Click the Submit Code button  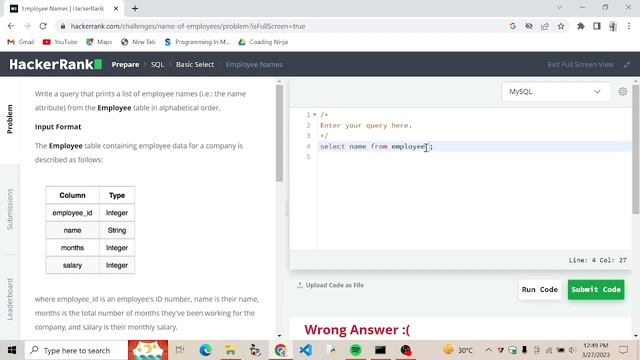[x=596, y=289]
